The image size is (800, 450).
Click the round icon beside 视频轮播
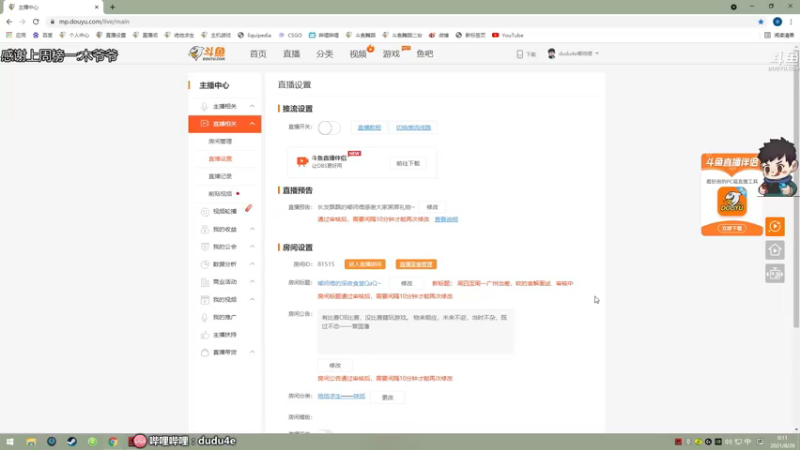tap(205, 211)
